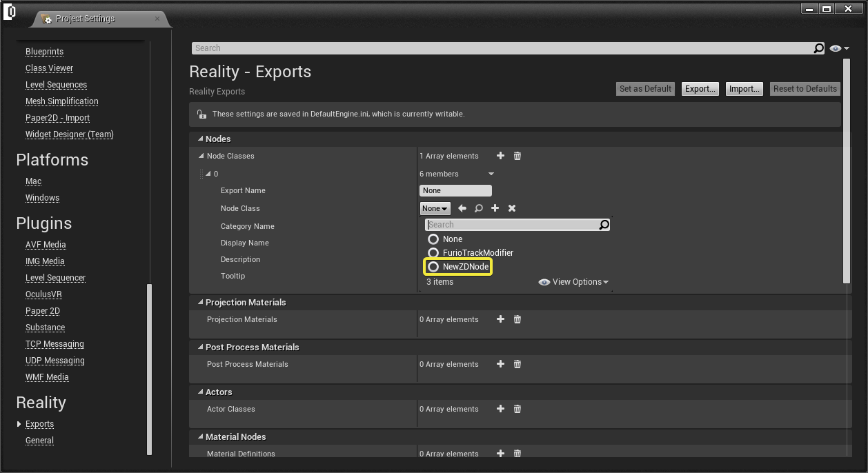Click the Reset to Defaults button
The height and width of the screenshot is (473, 868).
coord(805,89)
